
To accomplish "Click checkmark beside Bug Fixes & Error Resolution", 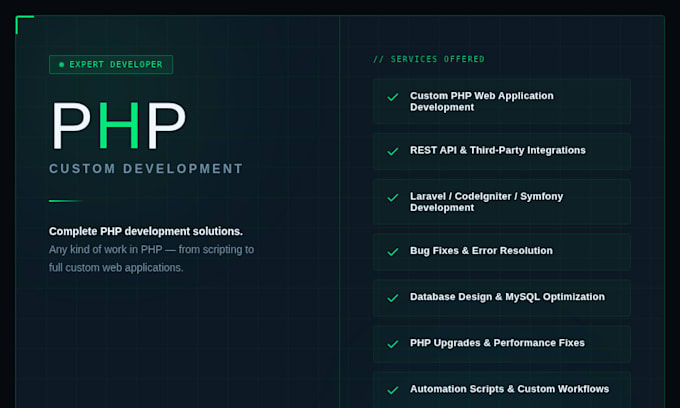I will pyautogui.click(x=393, y=252).
